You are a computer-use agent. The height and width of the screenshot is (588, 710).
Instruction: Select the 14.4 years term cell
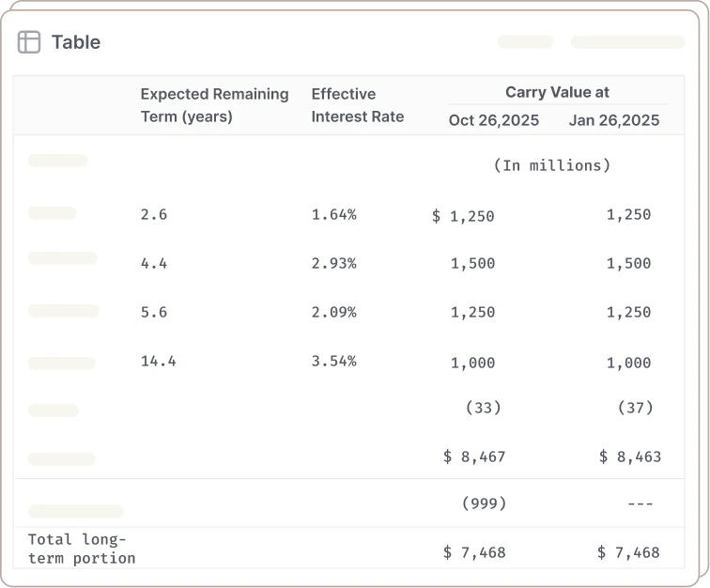point(158,361)
